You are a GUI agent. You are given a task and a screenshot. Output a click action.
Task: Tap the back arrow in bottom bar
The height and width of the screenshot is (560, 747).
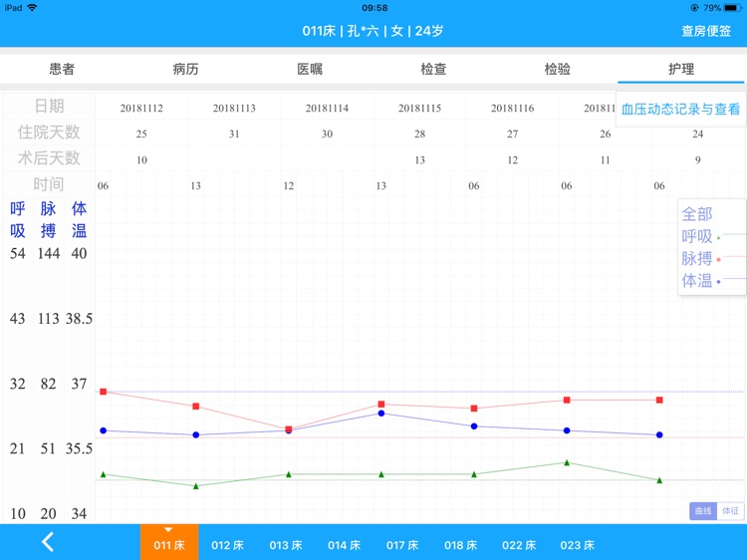click(x=48, y=542)
